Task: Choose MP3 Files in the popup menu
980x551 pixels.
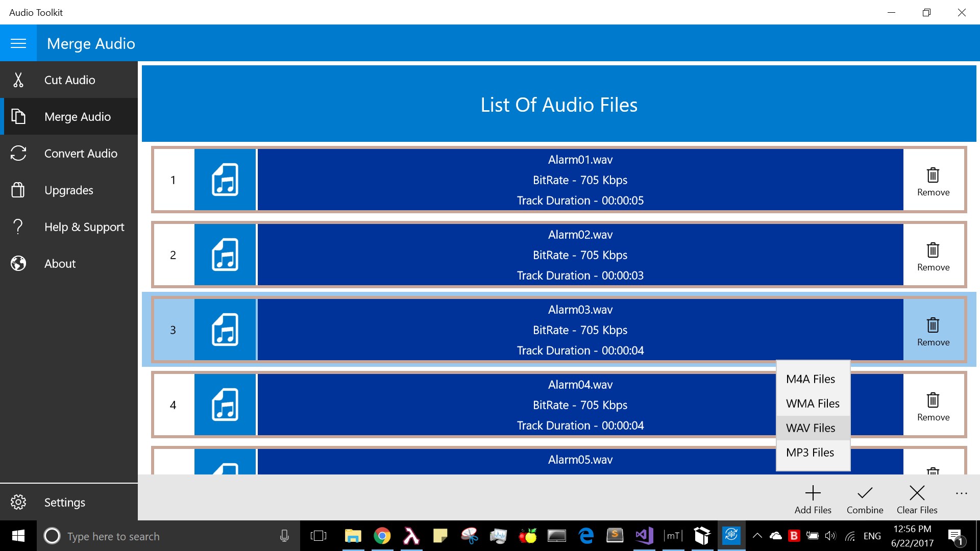Action: [809, 452]
